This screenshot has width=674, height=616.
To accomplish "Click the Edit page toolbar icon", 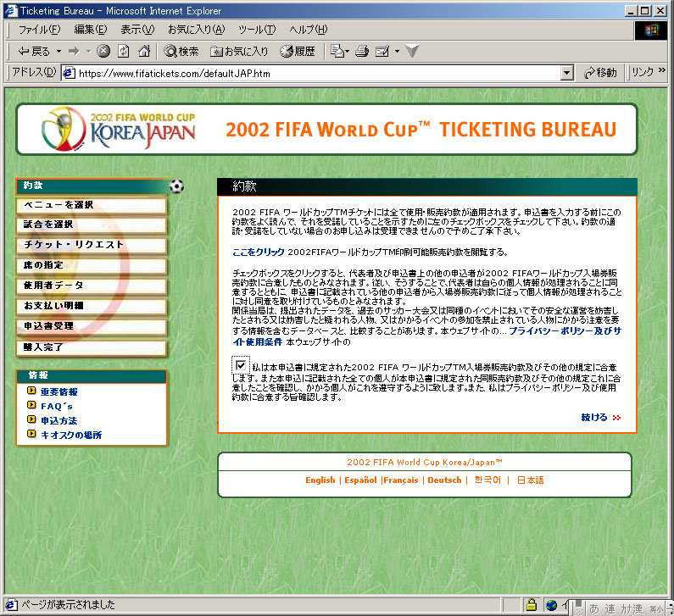I will coord(382,52).
